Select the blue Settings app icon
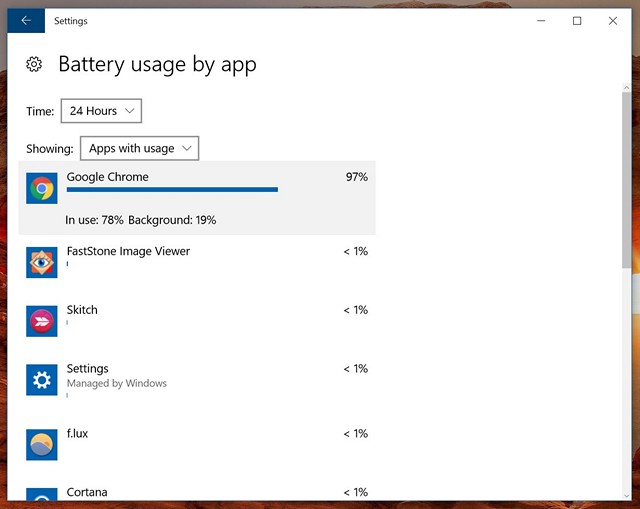The image size is (640, 509). click(x=42, y=380)
